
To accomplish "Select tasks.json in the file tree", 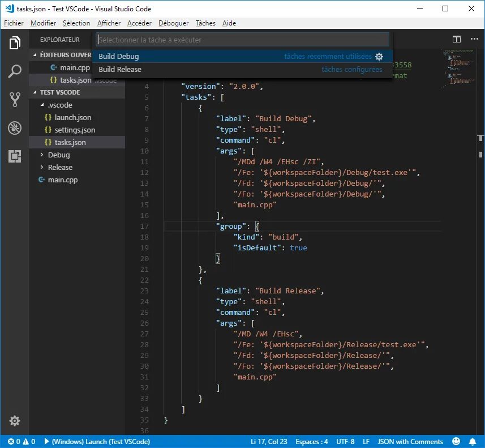I will point(77,142).
